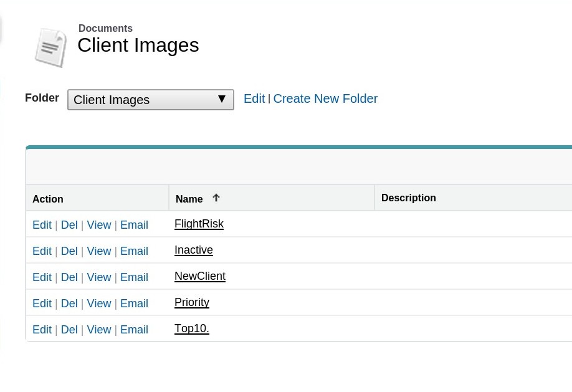Image resolution: width=572 pixels, height=392 pixels.
Task: View the NewClient document
Action: point(99,277)
